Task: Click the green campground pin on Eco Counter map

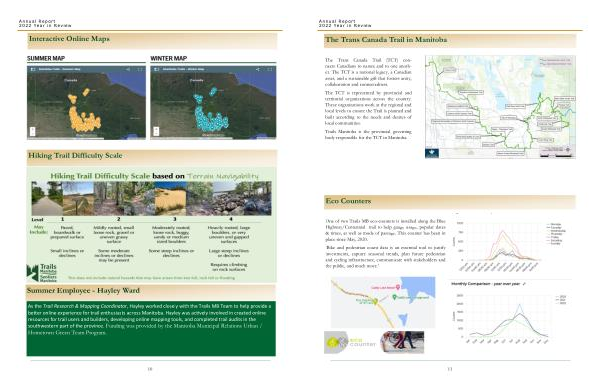Action: tap(395, 297)
